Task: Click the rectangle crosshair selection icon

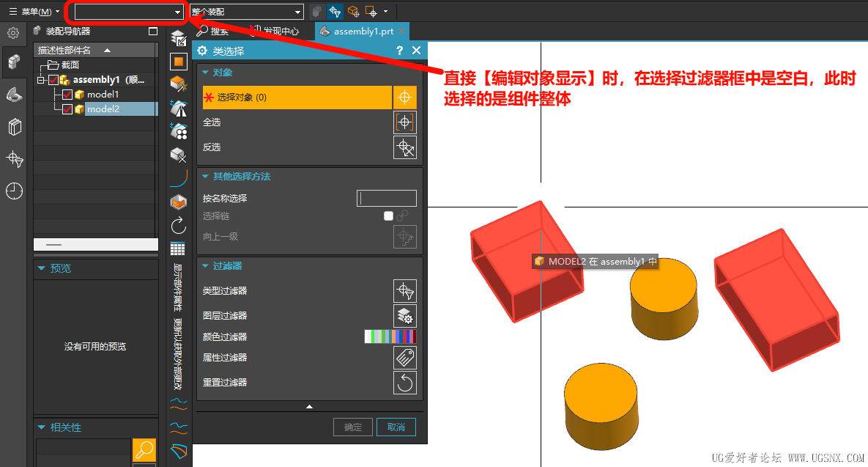Action: click(371, 12)
